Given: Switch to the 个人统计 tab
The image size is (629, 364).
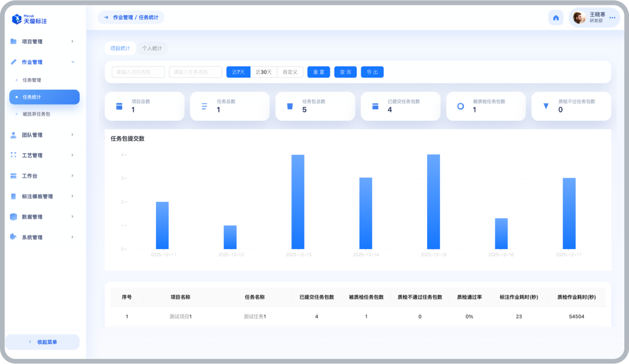Looking at the screenshot, I should [x=152, y=49].
